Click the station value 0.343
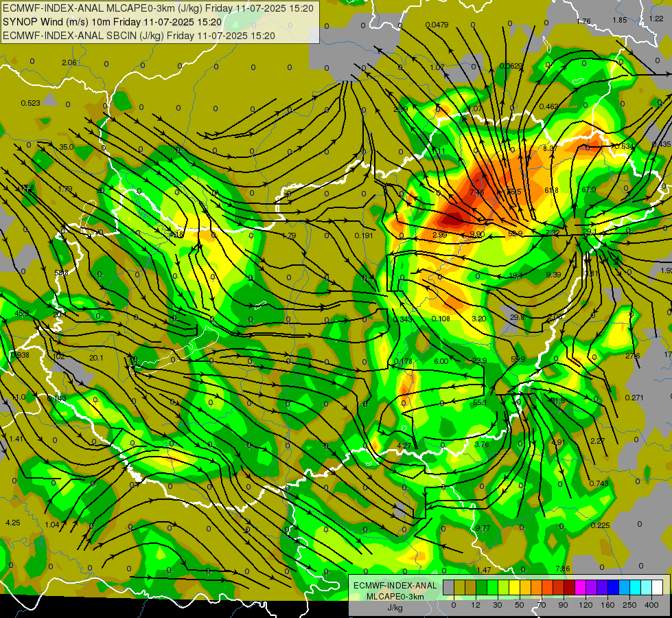Viewport: 672px width, 618px height. pyautogui.click(x=402, y=319)
